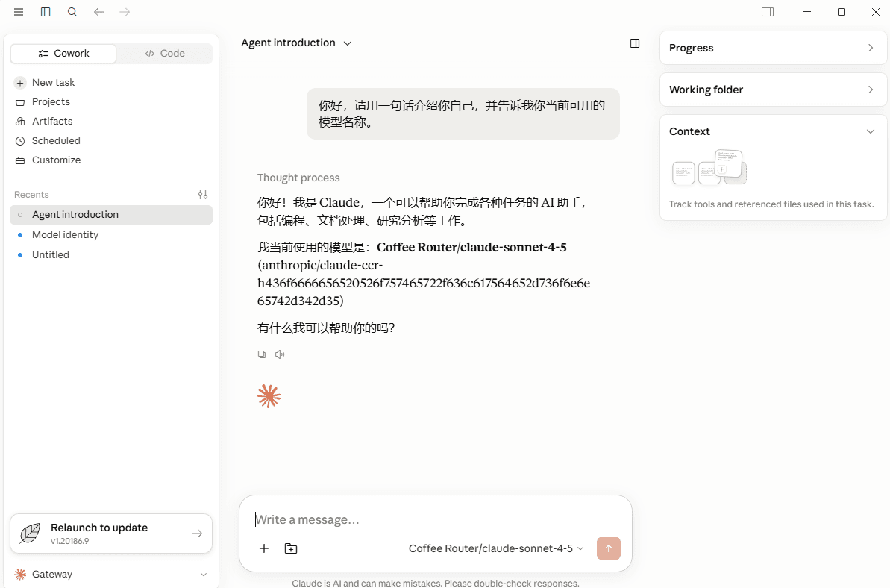The image size is (890, 588).
Task: Click the Recents filter settings icon
Action: point(203,195)
